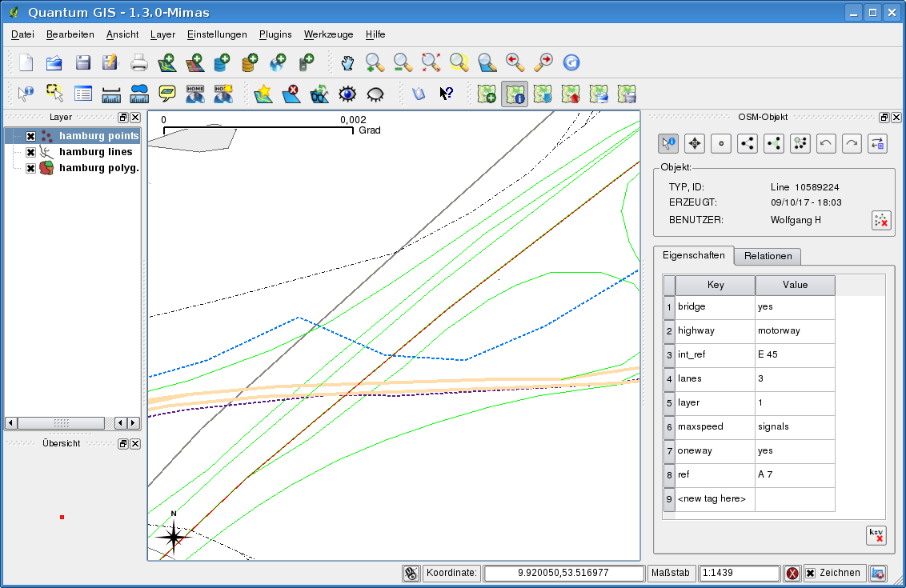Click the New Bookmark star icon
906x588 pixels.
263,94
